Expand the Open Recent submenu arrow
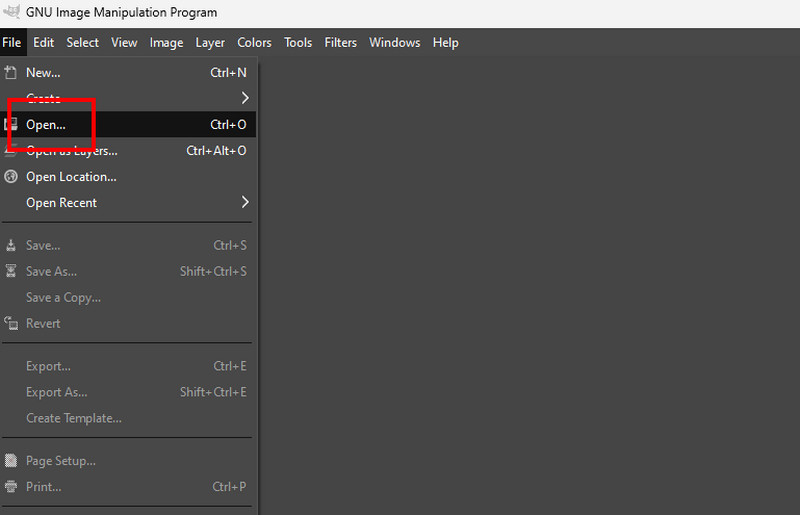The image size is (800, 515). point(245,202)
